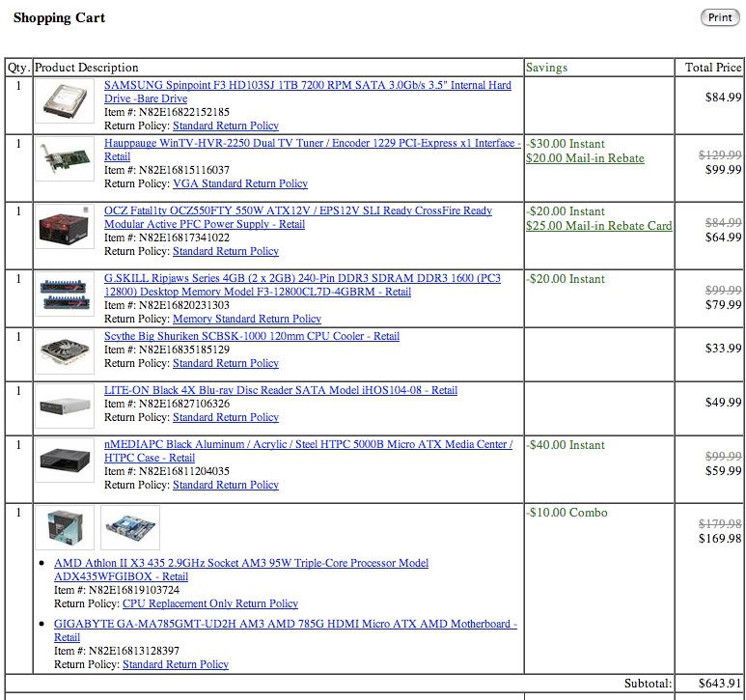The height and width of the screenshot is (700, 746).
Task: Open nMEDIAPC case's Standard Return Policy
Action: pyautogui.click(x=226, y=485)
